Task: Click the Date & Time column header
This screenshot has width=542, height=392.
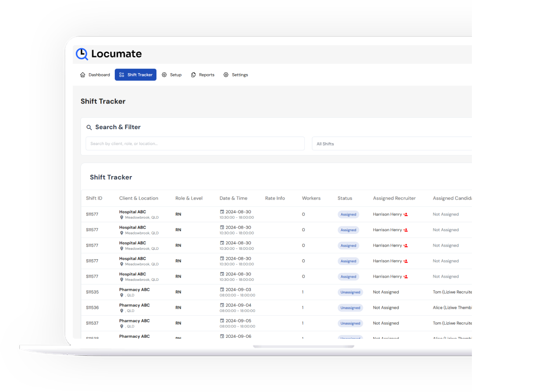Action: tap(233, 198)
